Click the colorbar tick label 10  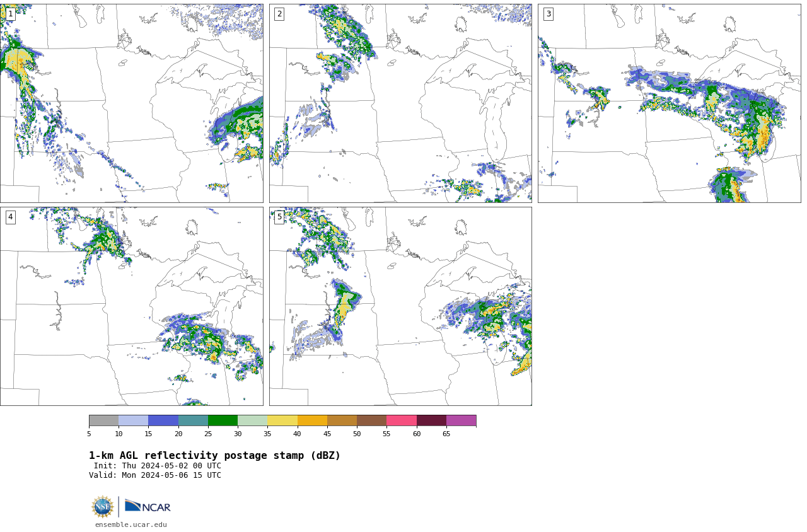click(119, 434)
